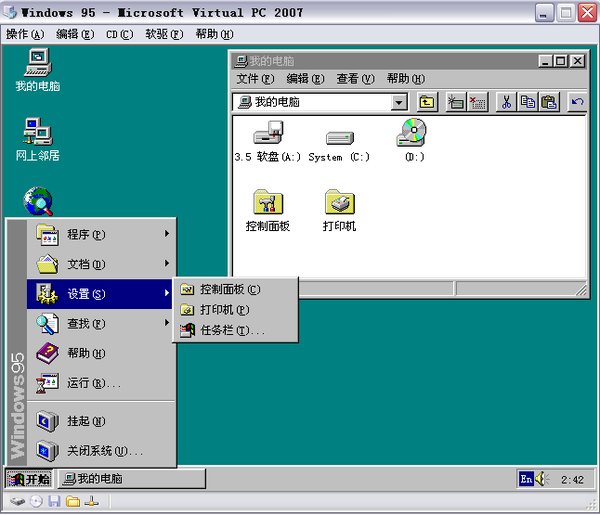The width and height of the screenshot is (600, 515).
Task: Click the Copy toolbar icon
Action: coord(528,102)
